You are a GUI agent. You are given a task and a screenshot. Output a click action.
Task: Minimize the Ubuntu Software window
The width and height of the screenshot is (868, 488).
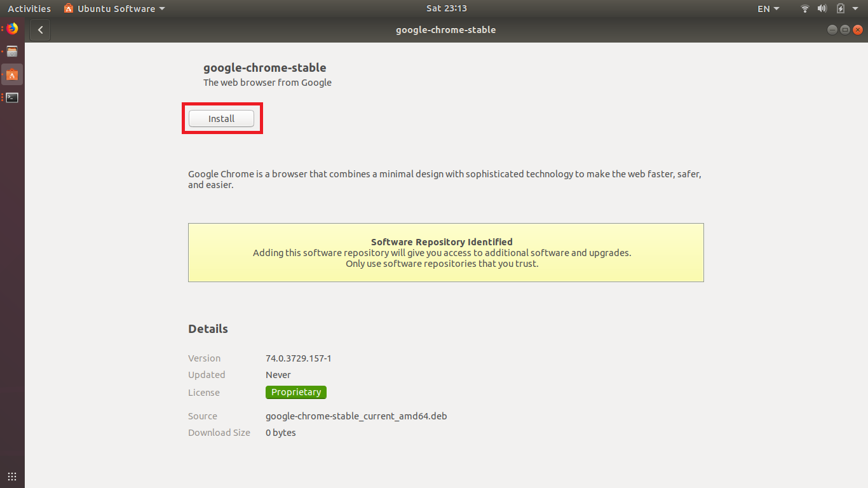click(833, 30)
